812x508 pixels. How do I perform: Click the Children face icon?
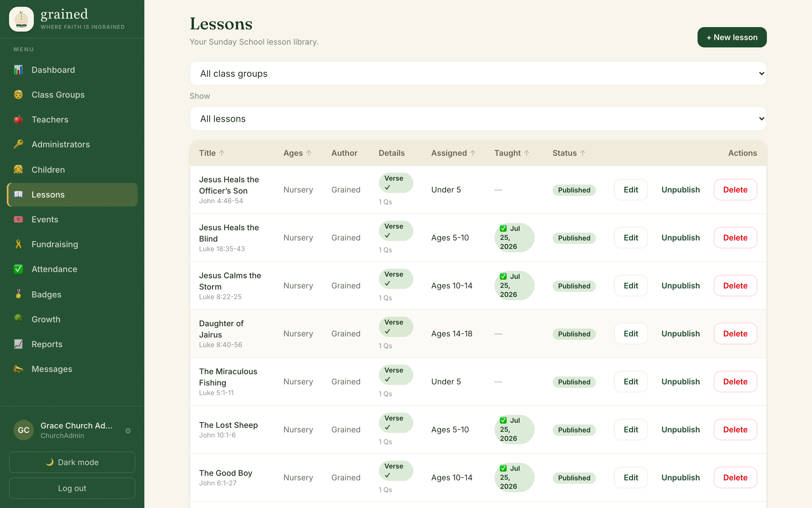(18, 170)
